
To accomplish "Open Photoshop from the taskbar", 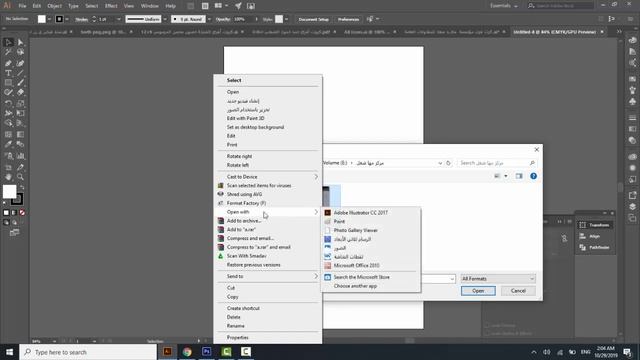I will click(207, 351).
